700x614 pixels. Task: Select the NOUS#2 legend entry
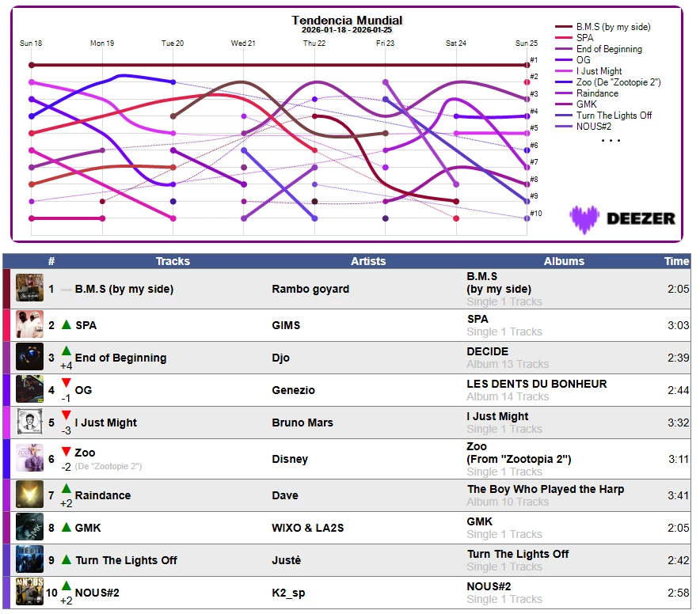point(583,127)
